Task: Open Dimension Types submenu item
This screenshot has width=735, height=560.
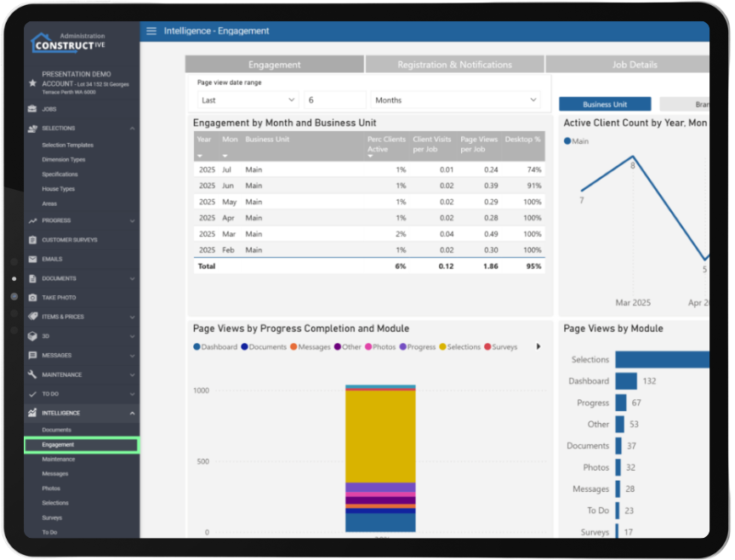Action: tap(63, 159)
